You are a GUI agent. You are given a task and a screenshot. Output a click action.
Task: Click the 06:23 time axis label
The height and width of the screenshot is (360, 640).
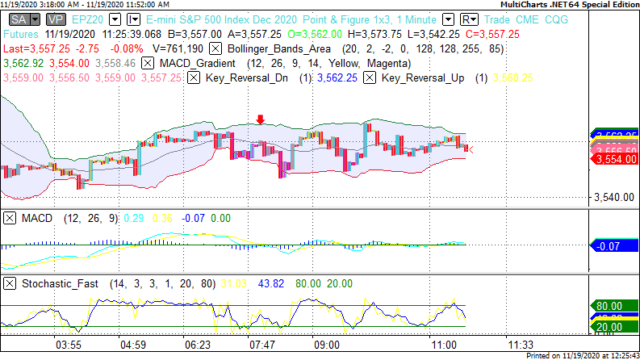(x=197, y=345)
